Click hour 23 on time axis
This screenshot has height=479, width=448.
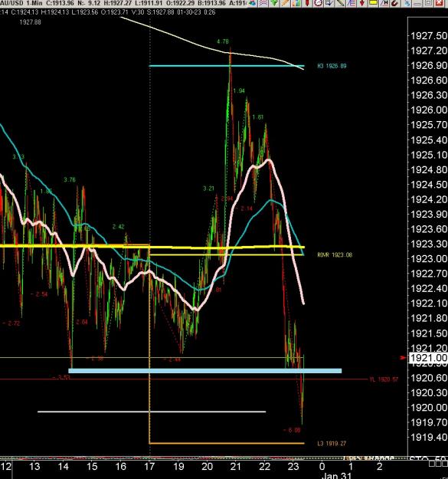tap(293, 467)
